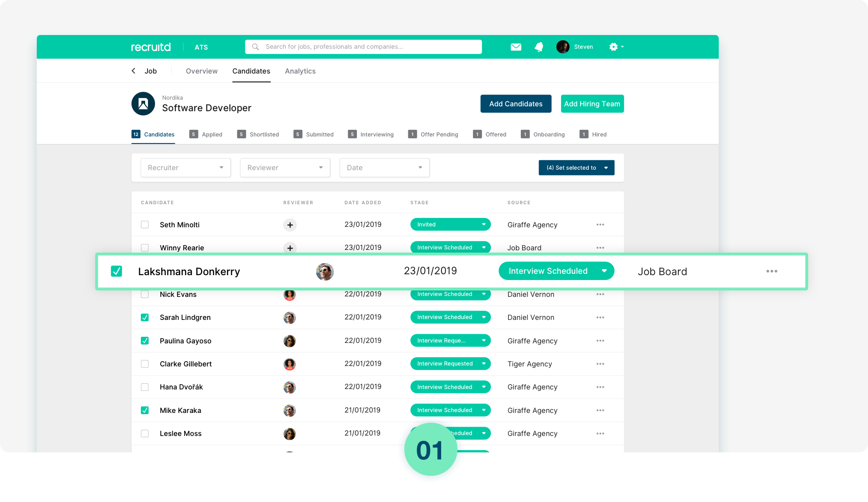
Task: Select Seth Minolti checkbox
Action: click(x=145, y=225)
